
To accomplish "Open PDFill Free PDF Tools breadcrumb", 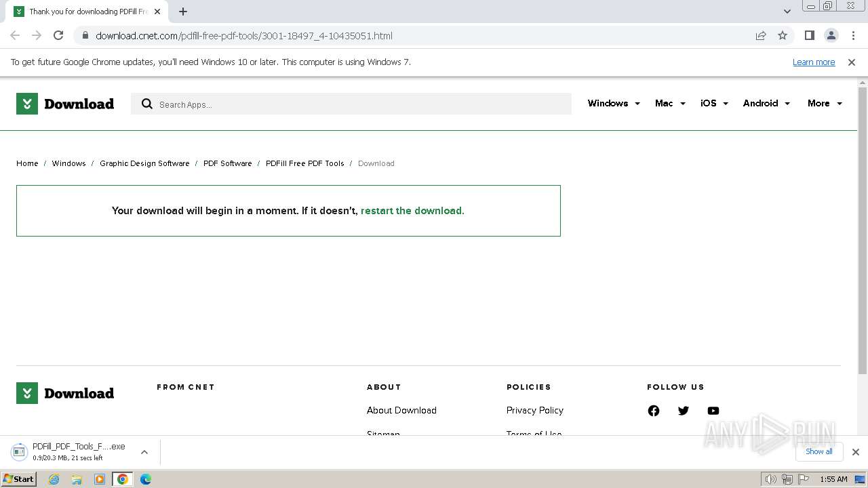I will 305,163.
